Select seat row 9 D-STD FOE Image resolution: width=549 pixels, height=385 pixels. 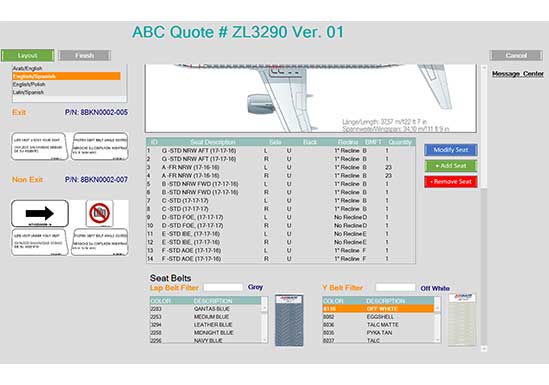coord(280,217)
